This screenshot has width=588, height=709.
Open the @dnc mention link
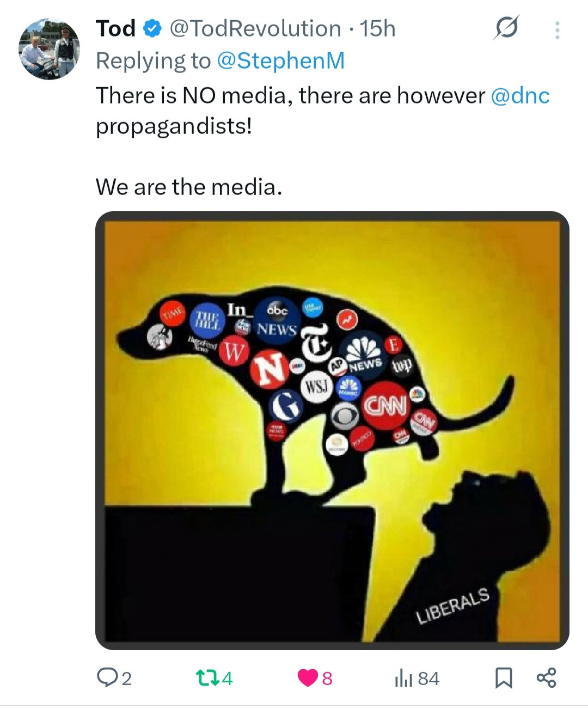pyautogui.click(x=520, y=95)
